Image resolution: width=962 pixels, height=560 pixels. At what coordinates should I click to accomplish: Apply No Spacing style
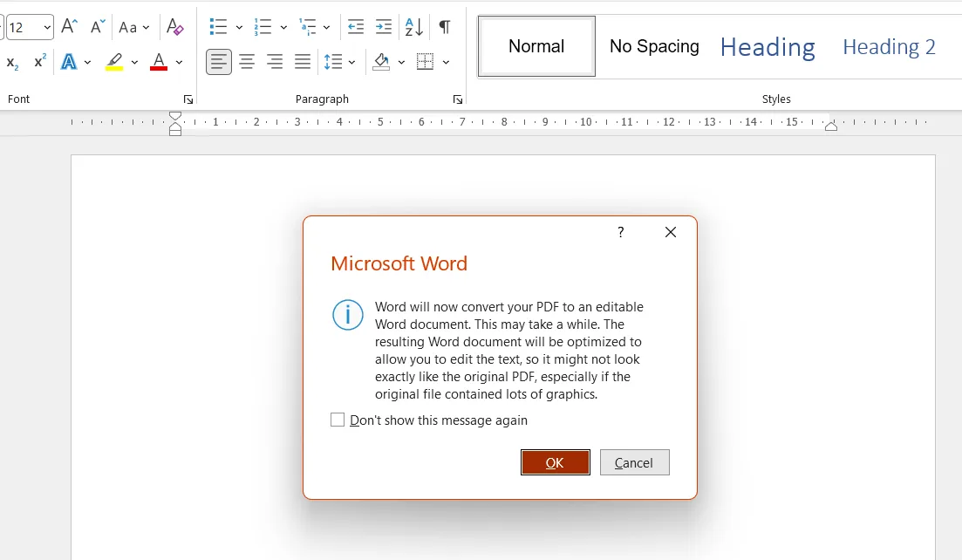point(654,46)
